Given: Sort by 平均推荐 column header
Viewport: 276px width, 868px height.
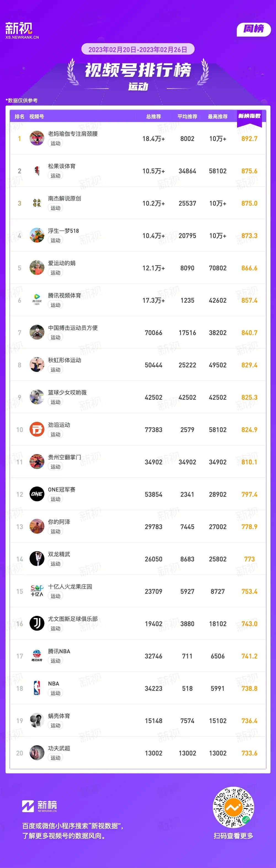Looking at the screenshot, I should [187, 117].
